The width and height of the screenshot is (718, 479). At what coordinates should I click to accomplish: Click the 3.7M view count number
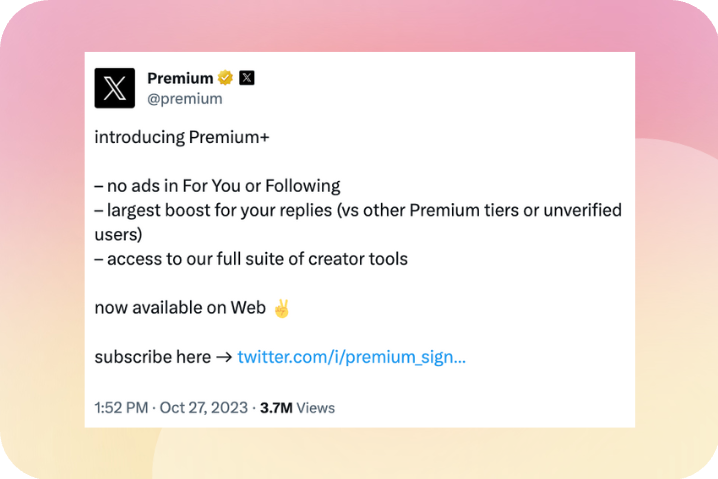click(275, 408)
